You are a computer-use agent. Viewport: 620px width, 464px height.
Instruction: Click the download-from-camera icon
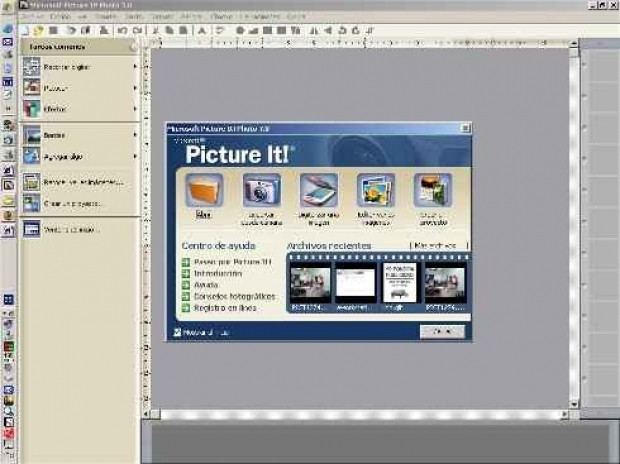pos(261,190)
